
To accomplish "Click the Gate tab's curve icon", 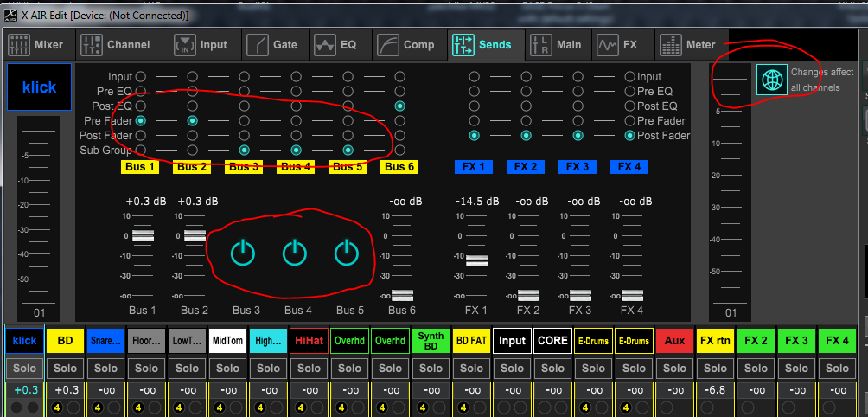I will pyautogui.click(x=258, y=45).
